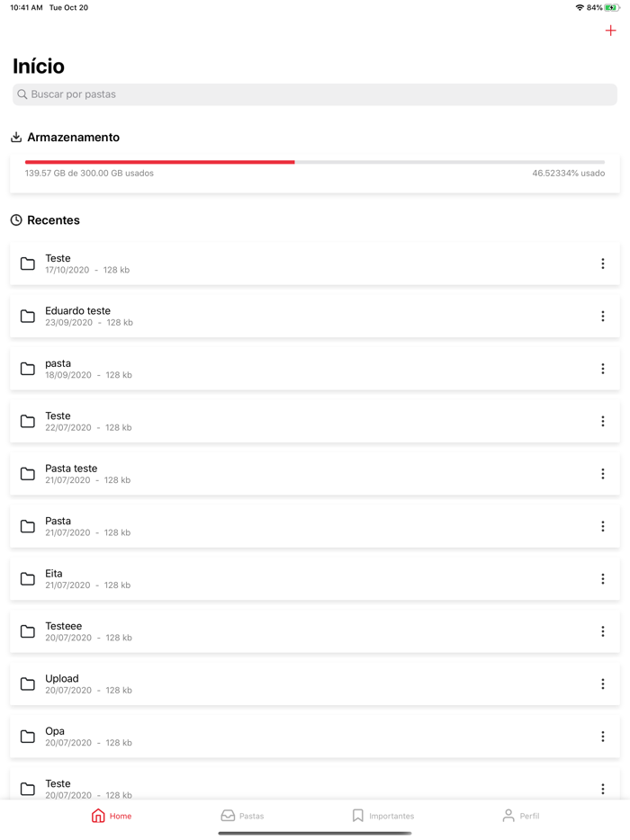
Task: Tap the red plus add icon
Action: point(610,31)
